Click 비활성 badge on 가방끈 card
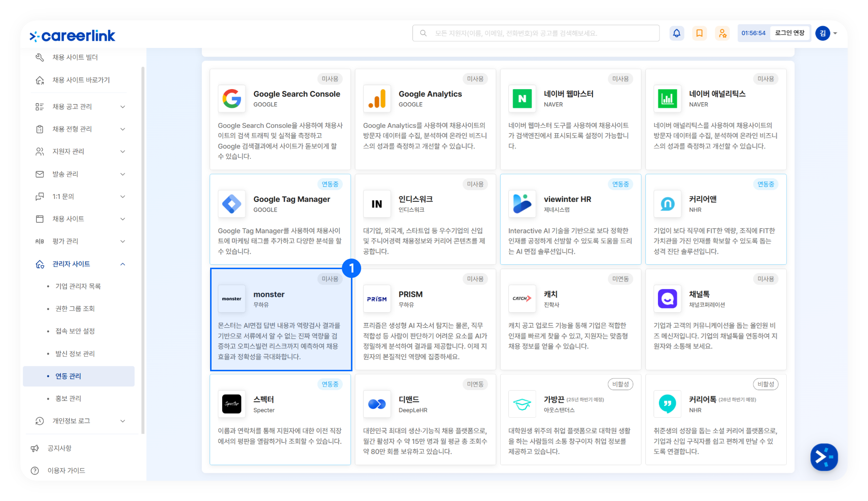This screenshot has width=868, height=501. 621,384
